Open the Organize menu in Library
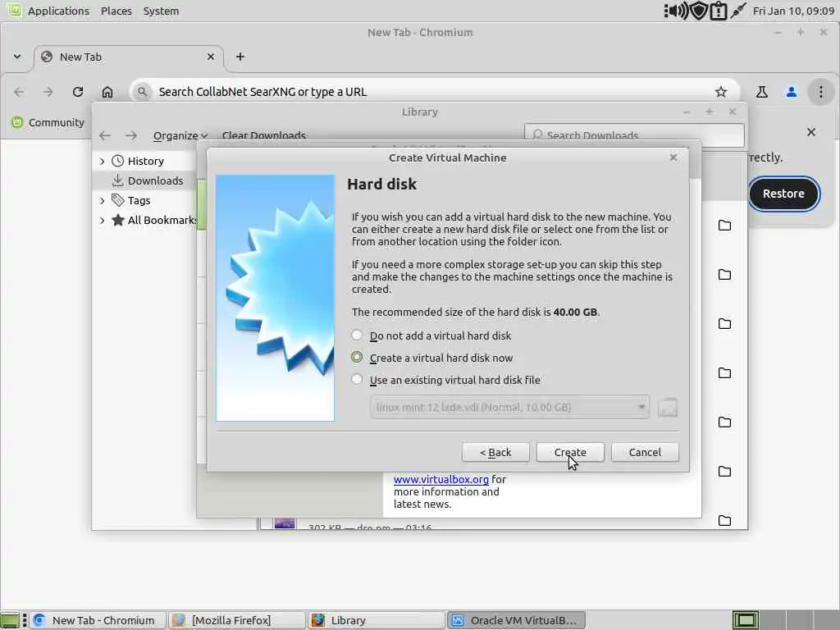This screenshot has height=630, width=840. (x=180, y=135)
